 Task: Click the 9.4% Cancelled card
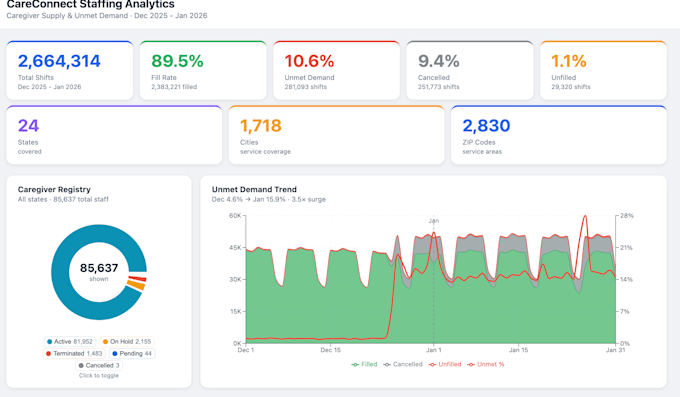pyautogui.click(x=470, y=70)
